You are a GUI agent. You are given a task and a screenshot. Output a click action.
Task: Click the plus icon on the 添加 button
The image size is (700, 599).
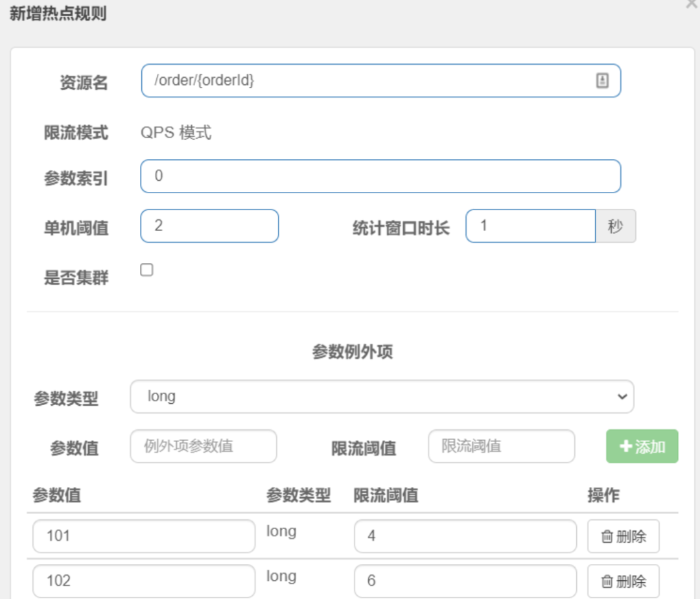[x=626, y=447]
